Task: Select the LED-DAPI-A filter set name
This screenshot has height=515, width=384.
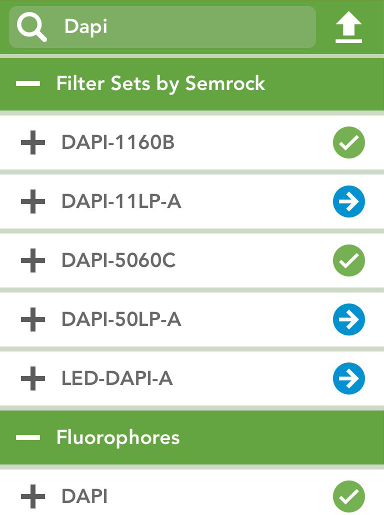Action: point(117,378)
